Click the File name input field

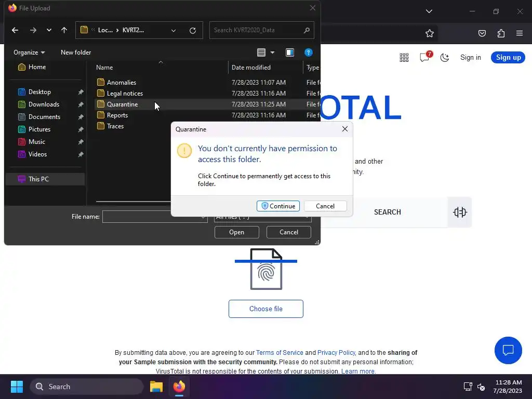pos(155,217)
